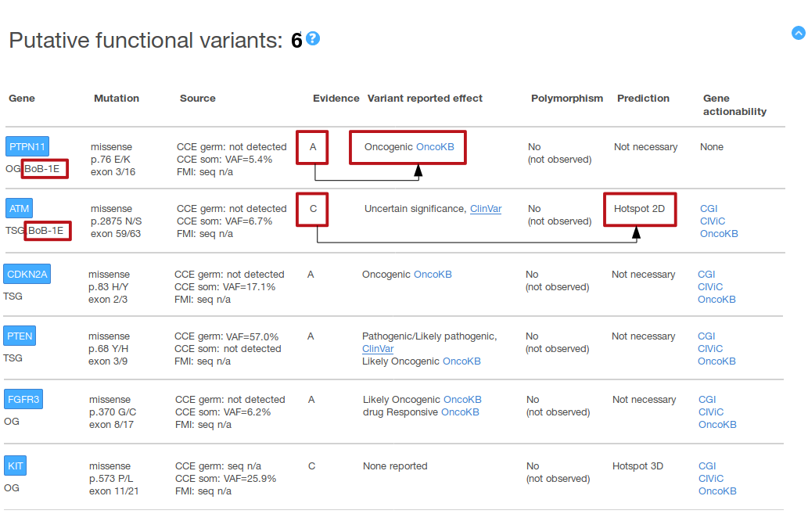Open OncoKB actionability link for KIT
The image size is (808, 532).
[x=717, y=491]
